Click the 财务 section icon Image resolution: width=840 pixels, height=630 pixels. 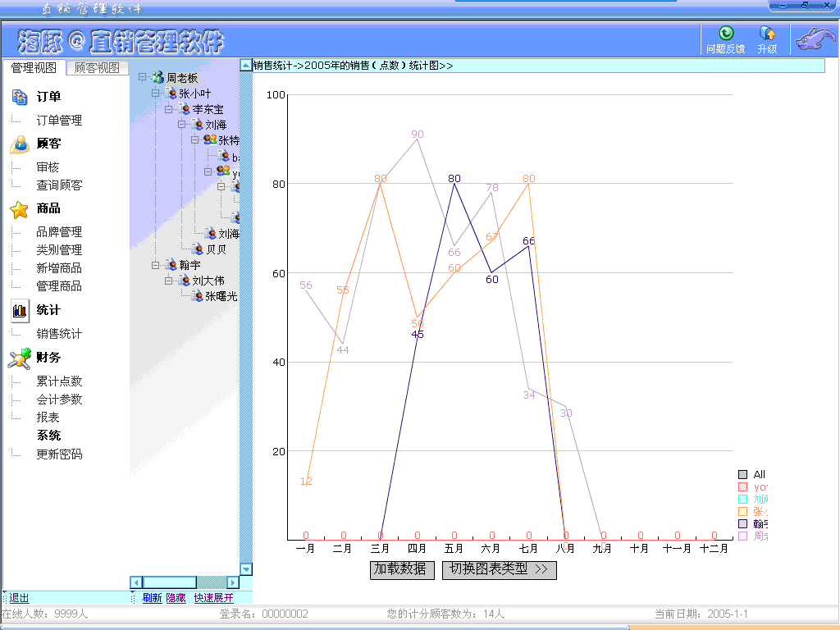20,358
